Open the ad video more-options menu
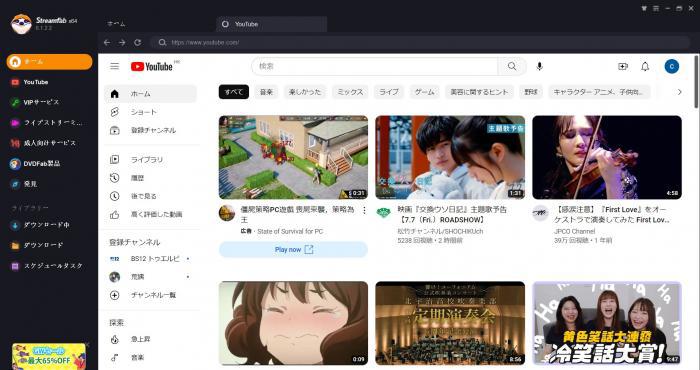Screen dimensions: 700x370 [x=364, y=210]
